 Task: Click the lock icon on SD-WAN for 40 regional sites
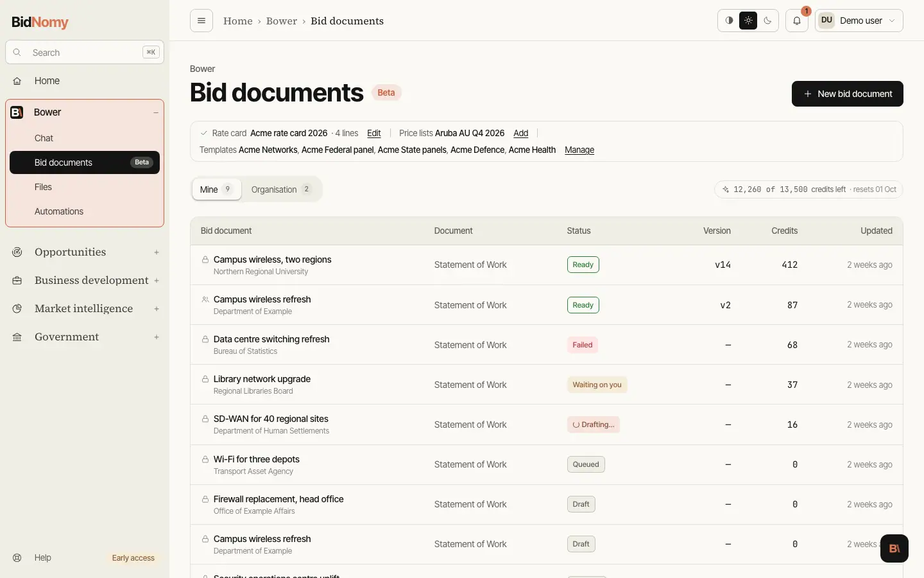205,419
